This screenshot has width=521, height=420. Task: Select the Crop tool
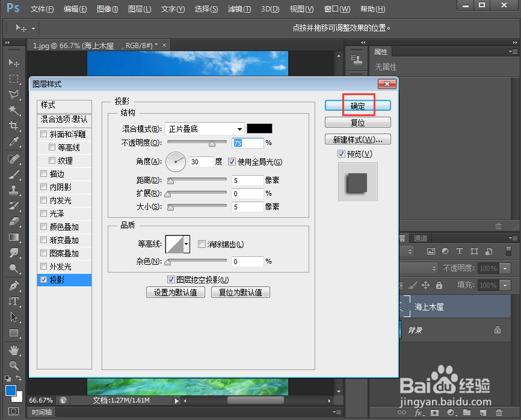click(x=14, y=126)
